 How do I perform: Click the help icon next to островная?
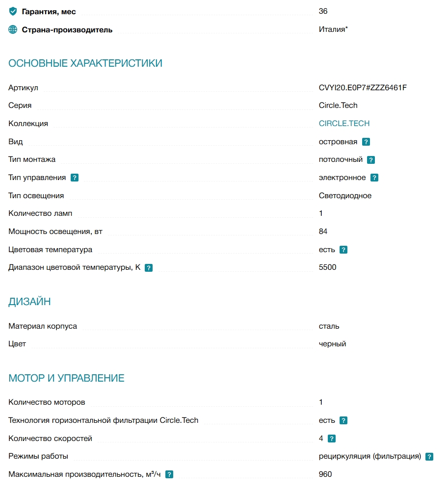point(366,142)
